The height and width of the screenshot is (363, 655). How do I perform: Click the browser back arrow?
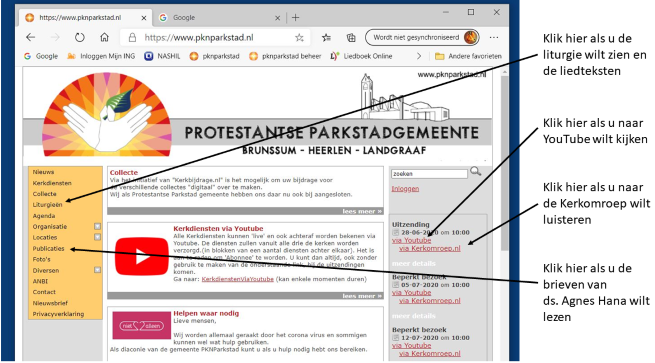tap(30, 38)
